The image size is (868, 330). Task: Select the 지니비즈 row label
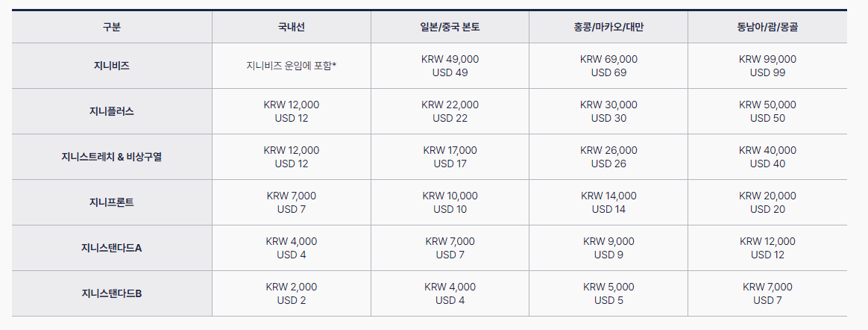112,66
